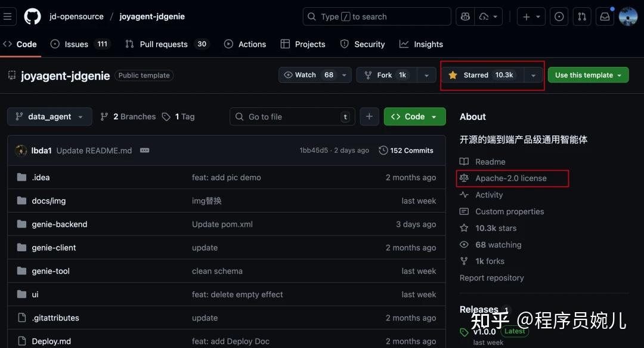
Task: Toggle the Starred button to unstar
Action: tap(483, 75)
